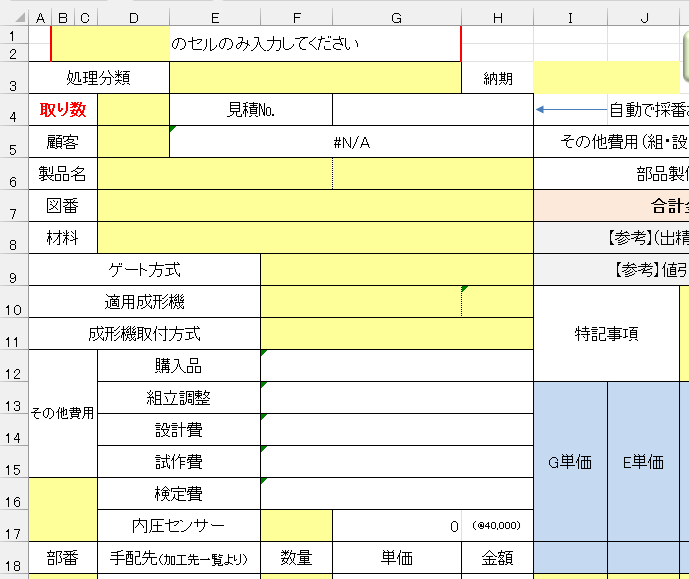689x579 pixels.
Task: Select the yellow cell next to 取り数
Action: (x=133, y=110)
